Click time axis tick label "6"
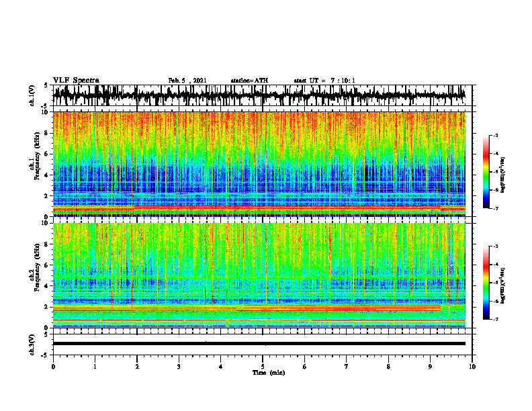The width and height of the screenshot is (532, 411). pos(305,367)
